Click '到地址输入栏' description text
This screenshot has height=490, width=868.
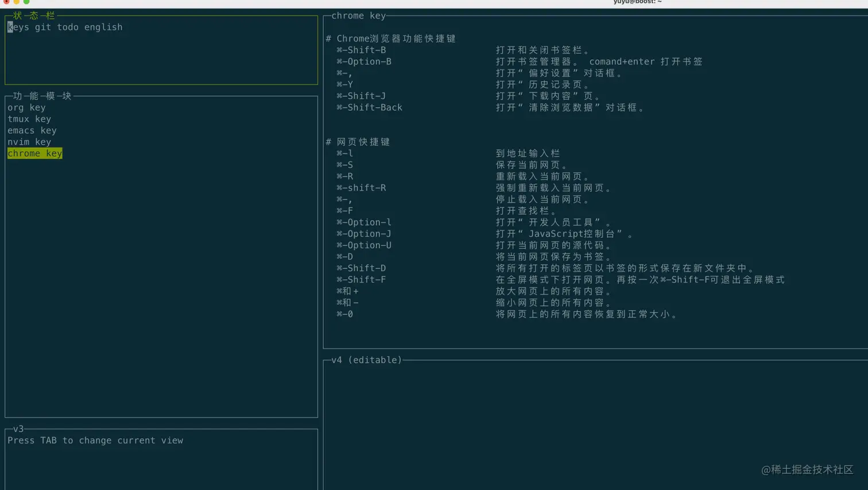[x=528, y=153]
